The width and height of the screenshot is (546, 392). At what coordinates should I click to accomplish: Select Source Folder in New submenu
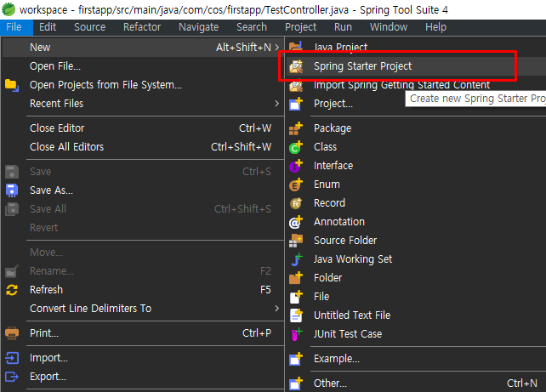pyautogui.click(x=416, y=240)
